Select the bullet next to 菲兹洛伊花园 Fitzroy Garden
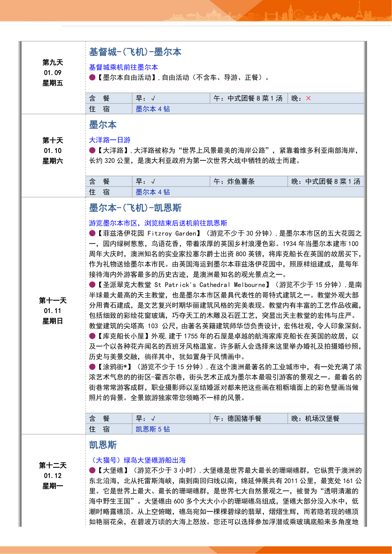Viewport: 392px width, 554px height. coord(92,233)
